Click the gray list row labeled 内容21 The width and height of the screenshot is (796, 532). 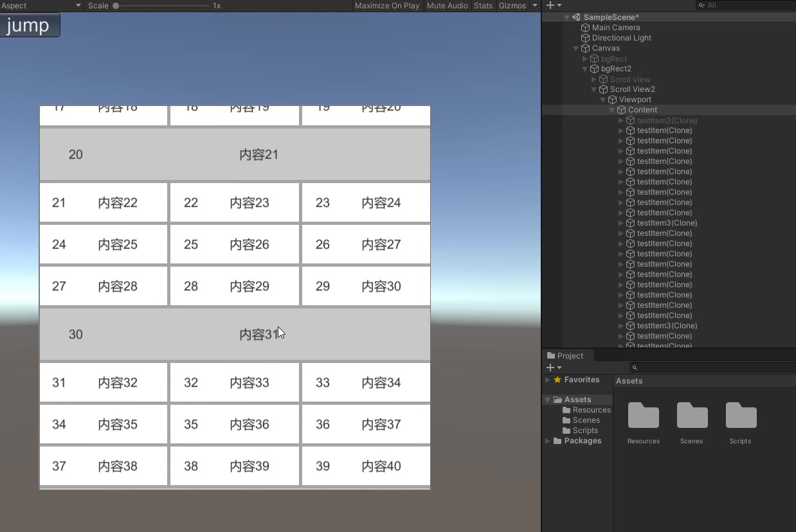point(235,155)
